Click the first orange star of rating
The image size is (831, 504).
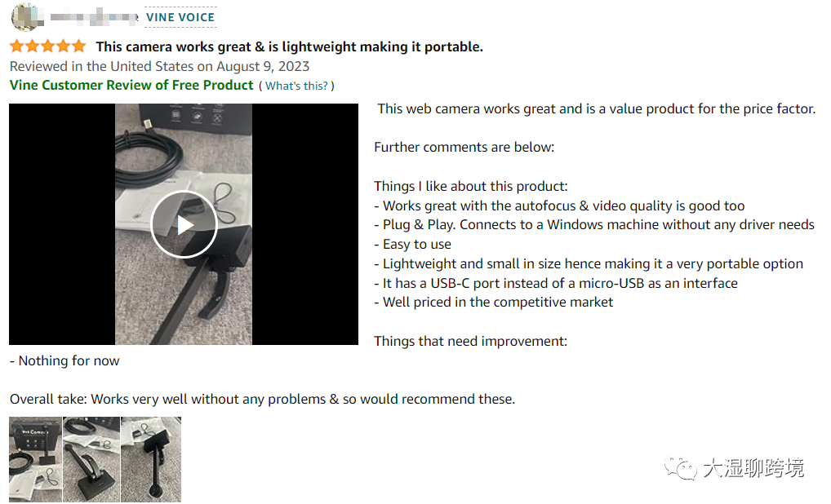point(17,46)
